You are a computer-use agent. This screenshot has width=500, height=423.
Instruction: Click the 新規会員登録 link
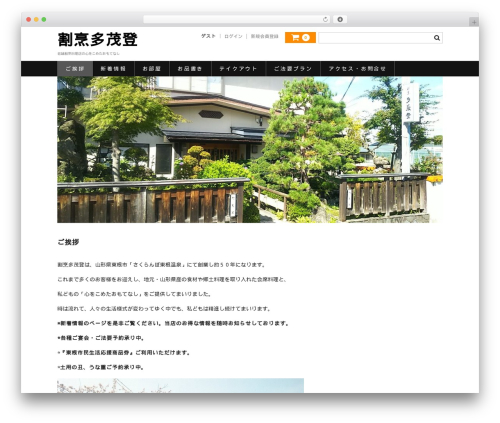(265, 36)
